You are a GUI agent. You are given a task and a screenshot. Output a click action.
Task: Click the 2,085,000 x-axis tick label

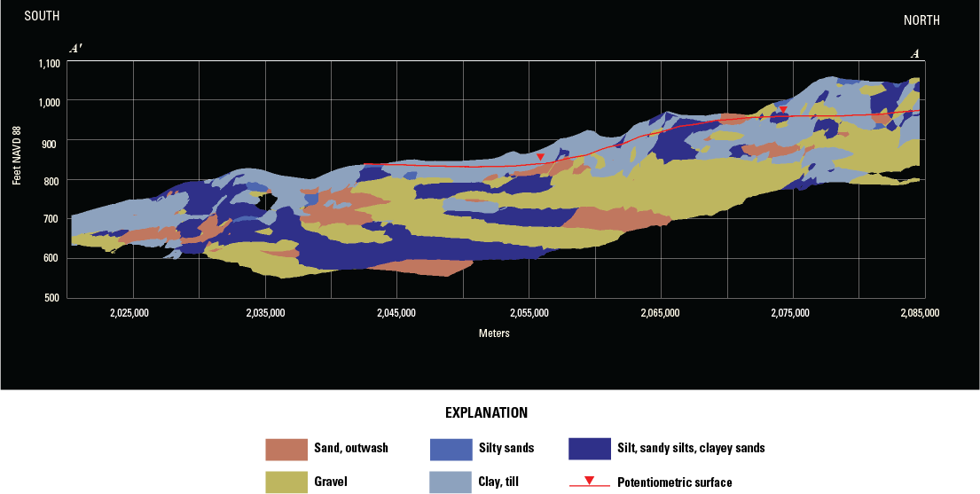(x=919, y=313)
